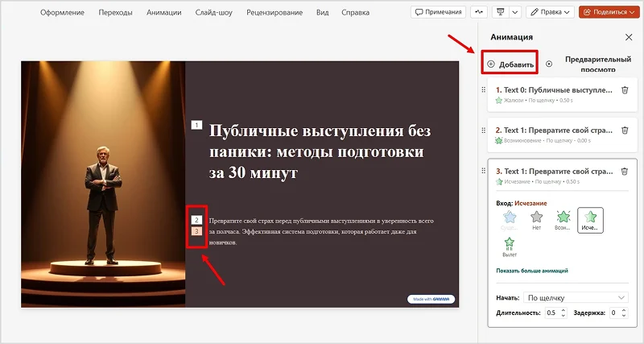Choose the Нет gray star effect

point(536,220)
